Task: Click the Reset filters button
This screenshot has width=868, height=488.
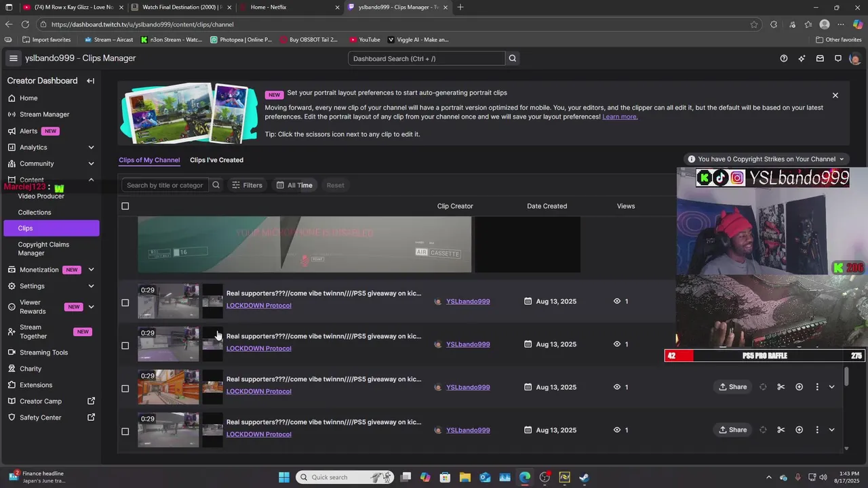Action: pos(335,185)
